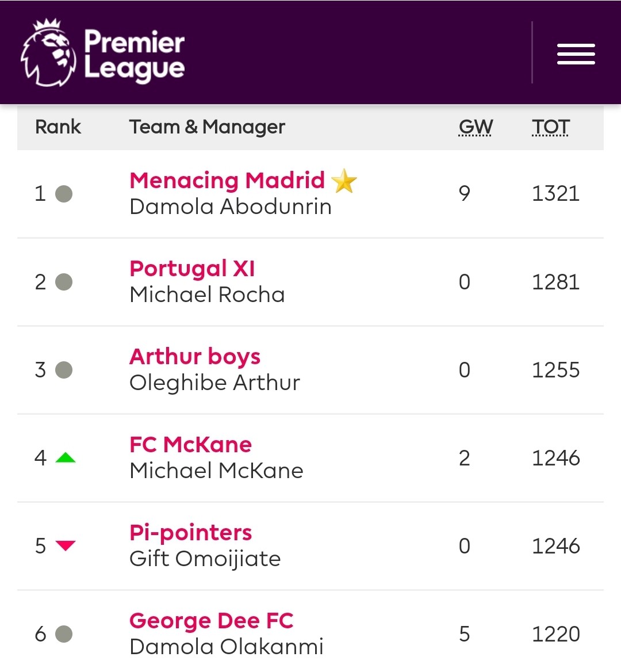Click the grey dot next to rank 3
The image size is (621, 672).
tap(64, 370)
